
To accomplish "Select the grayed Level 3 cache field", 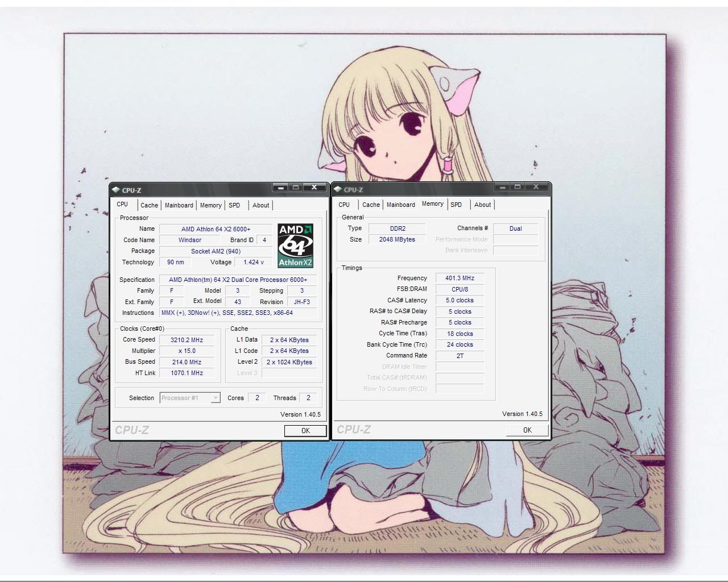I will tap(289, 373).
